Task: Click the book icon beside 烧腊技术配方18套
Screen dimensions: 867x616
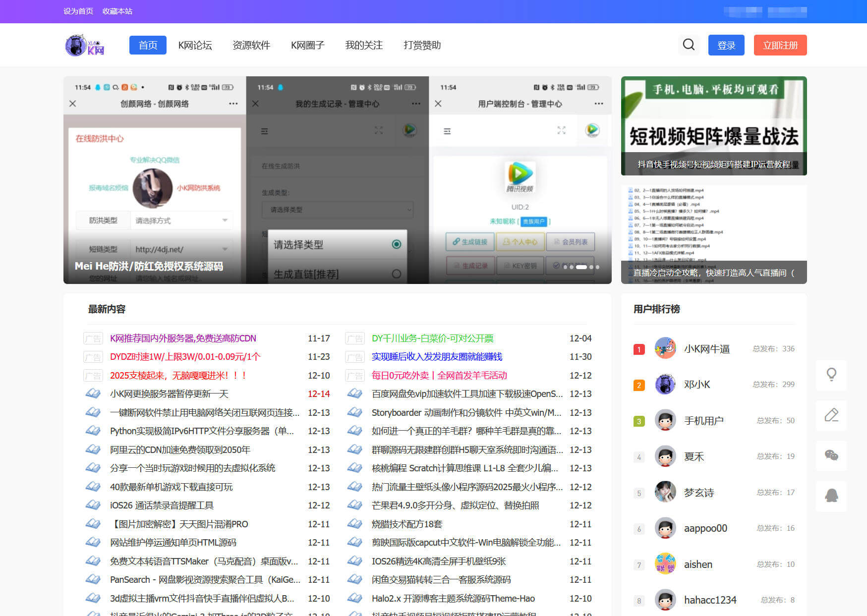Action: (355, 524)
